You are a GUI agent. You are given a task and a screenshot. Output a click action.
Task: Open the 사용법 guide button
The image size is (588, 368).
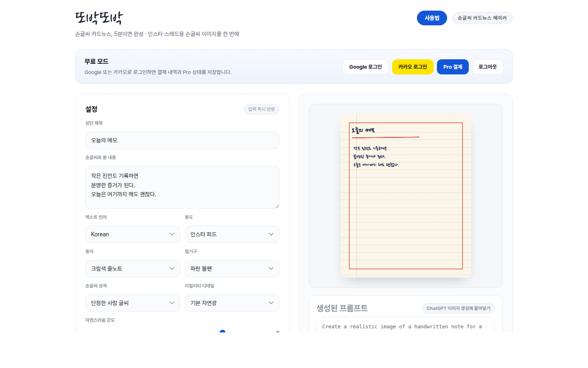click(432, 18)
